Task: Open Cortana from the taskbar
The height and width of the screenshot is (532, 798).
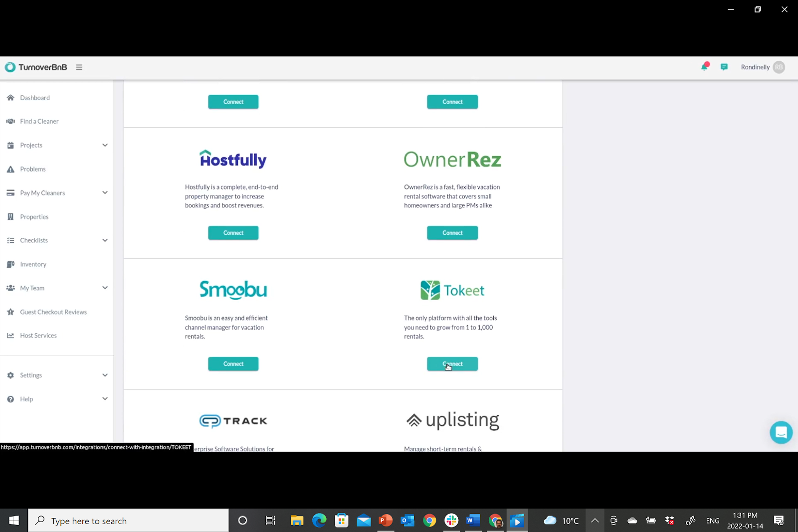Action: click(243, 521)
